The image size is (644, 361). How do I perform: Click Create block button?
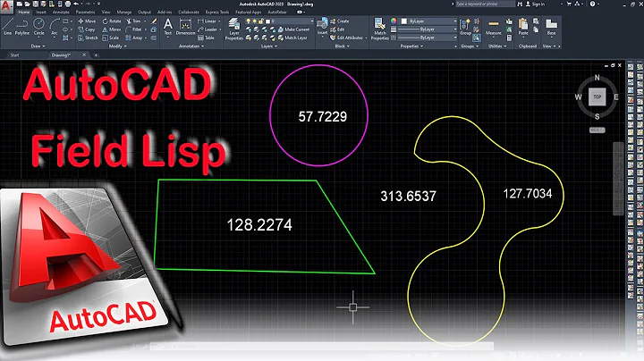pos(340,21)
